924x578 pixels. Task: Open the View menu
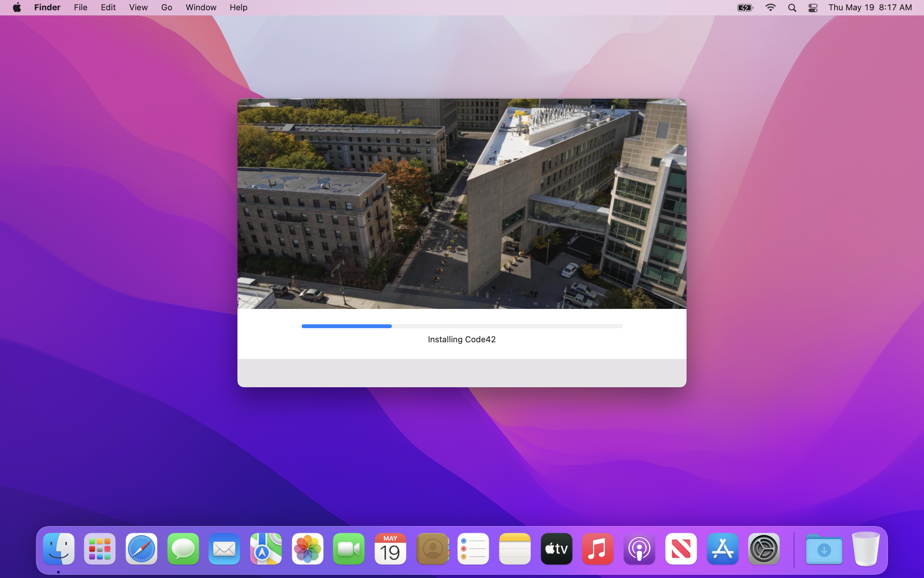click(x=138, y=7)
